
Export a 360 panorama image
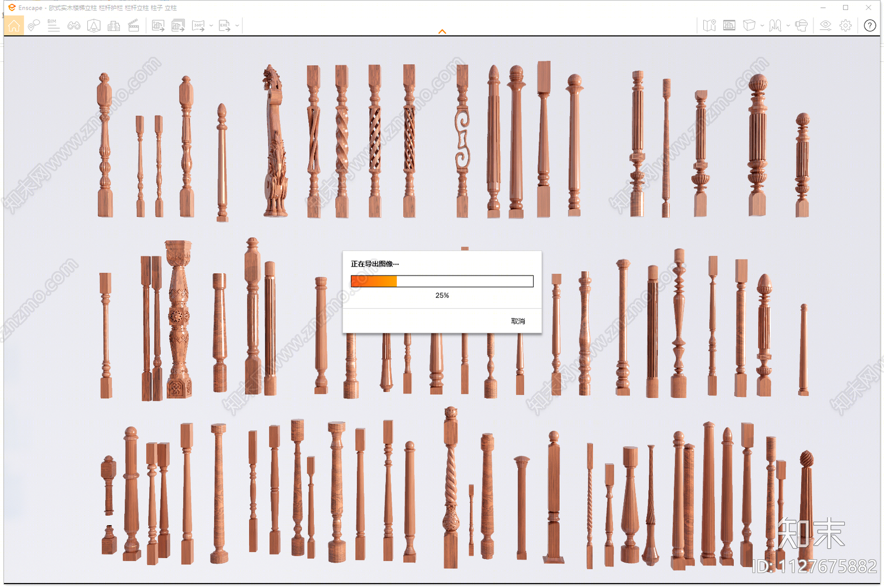coord(198,25)
